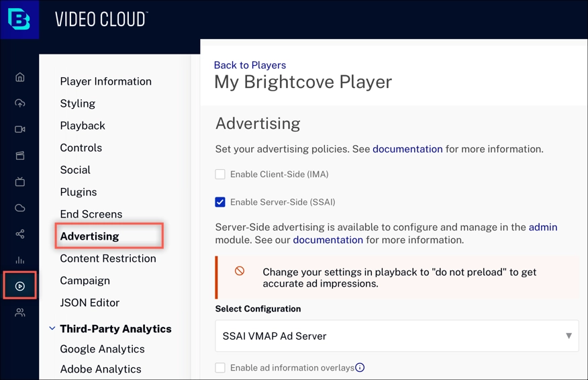Check Enable ad information overlays

[x=220, y=368]
